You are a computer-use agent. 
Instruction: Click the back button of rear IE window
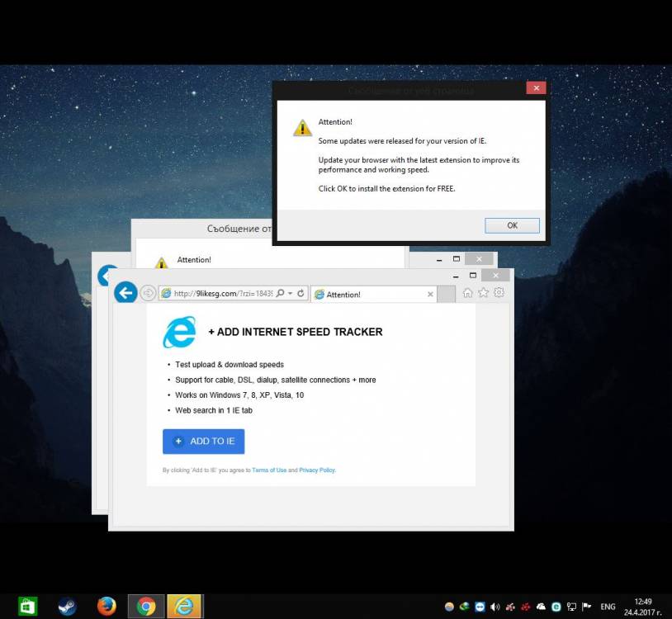coord(105,276)
